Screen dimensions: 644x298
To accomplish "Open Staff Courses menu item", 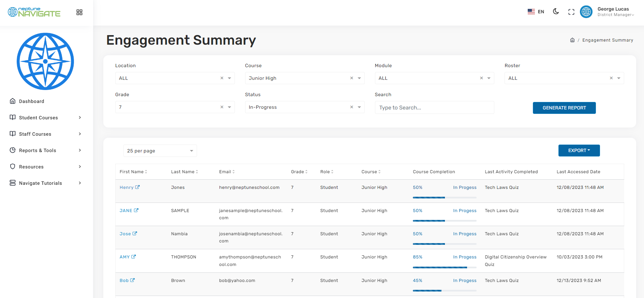I will pyautogui.click(x=35, y=134).
